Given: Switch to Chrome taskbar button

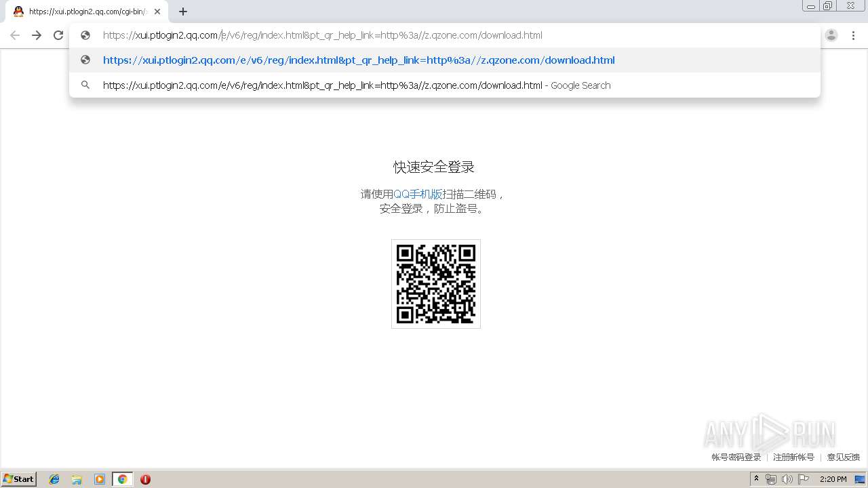Looking at the screenshot, I should (122, 479).
